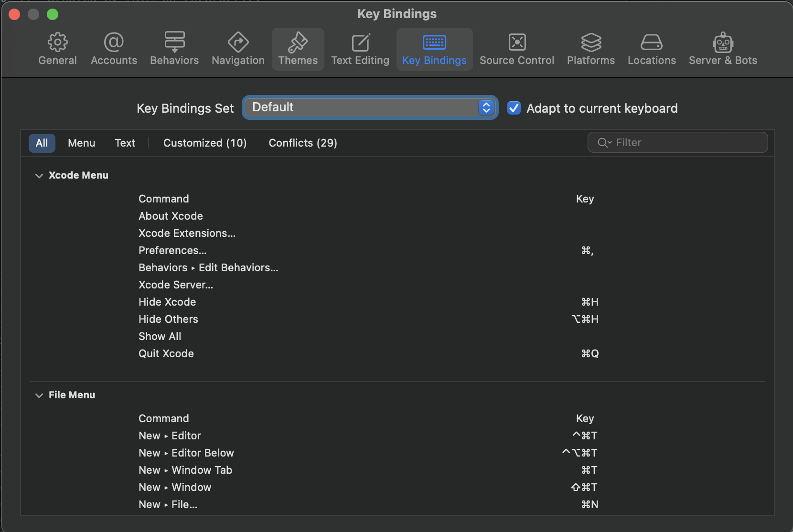Image resolution: width=793 pixels, height=532 pixels.
Task: Close the Key Bindings window
Action: click(14, 14)
